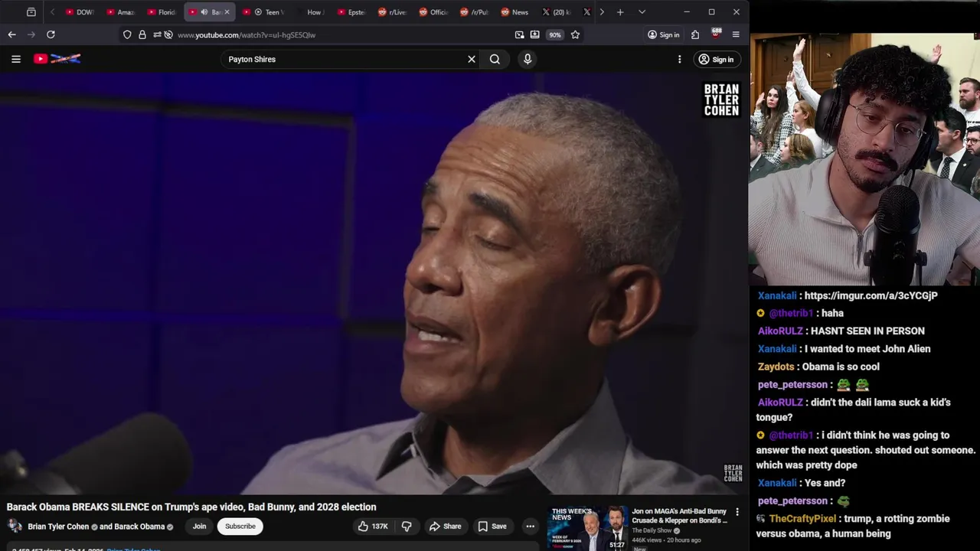Open the extension icon showing 688 badge

(716, 34)
